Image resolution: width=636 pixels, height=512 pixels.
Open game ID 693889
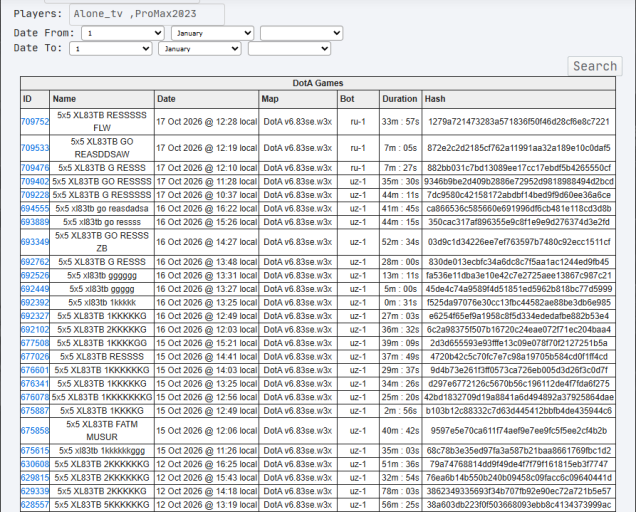pos(35,222)
